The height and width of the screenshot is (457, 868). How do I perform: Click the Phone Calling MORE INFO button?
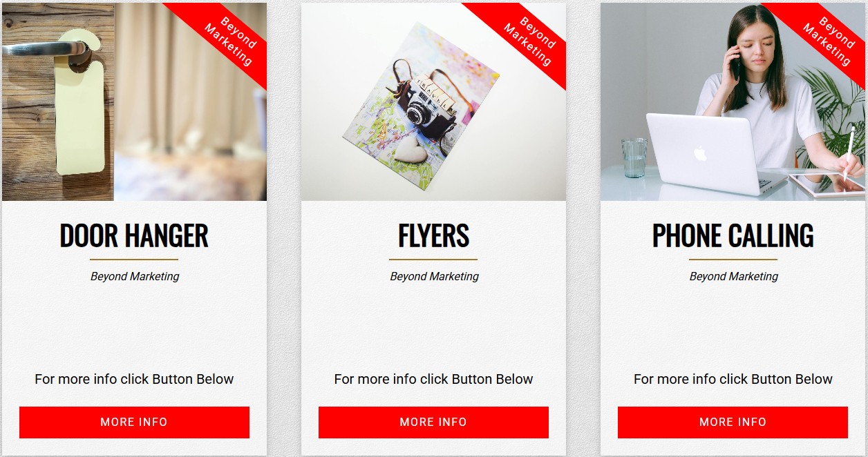(x=733, y=422)
